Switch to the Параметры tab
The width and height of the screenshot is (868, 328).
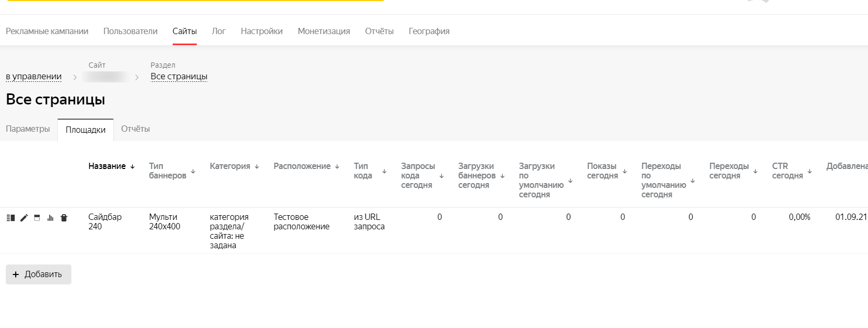point(28,129)
